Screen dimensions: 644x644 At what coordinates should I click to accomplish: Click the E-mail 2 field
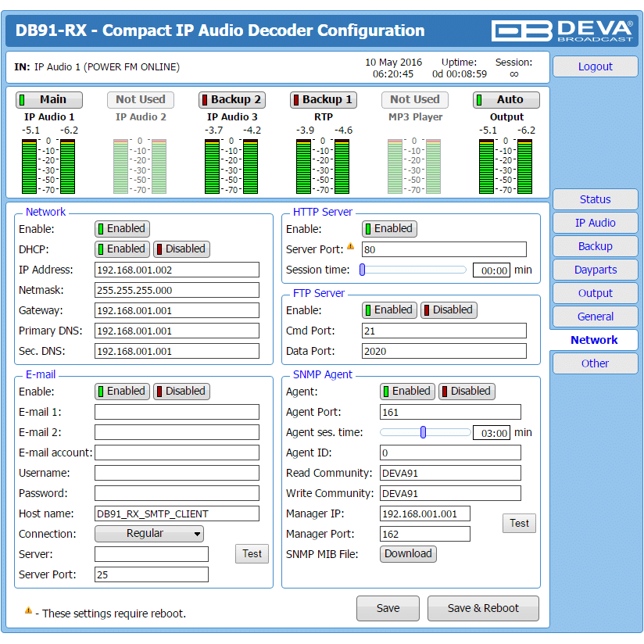click(177, 432)
